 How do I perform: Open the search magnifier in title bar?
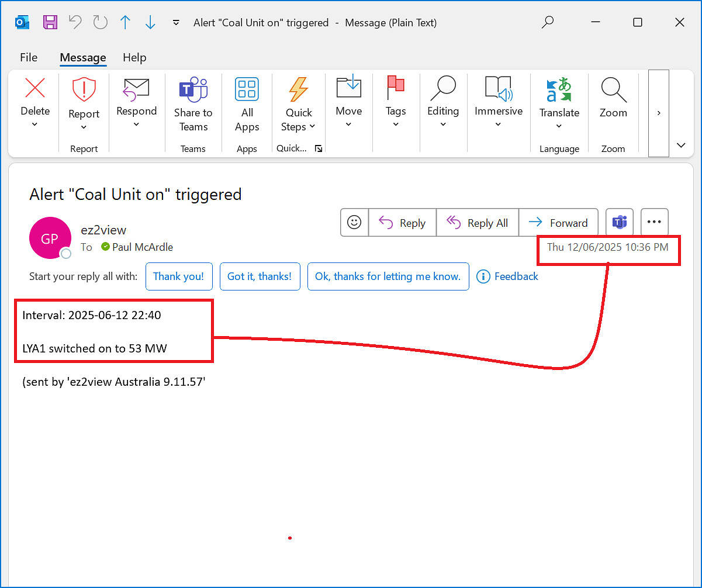click(x=548, y=22)
